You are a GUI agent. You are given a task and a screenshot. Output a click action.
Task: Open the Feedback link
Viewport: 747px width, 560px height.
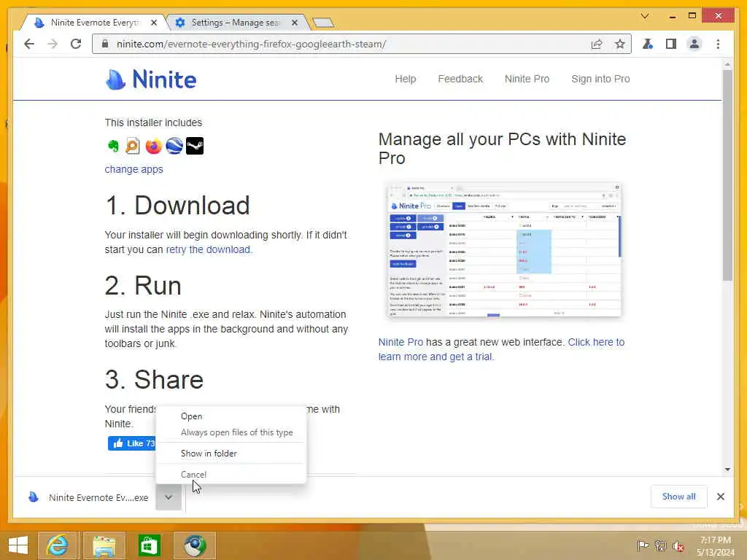pyautogui.click(x=460, y=79)
